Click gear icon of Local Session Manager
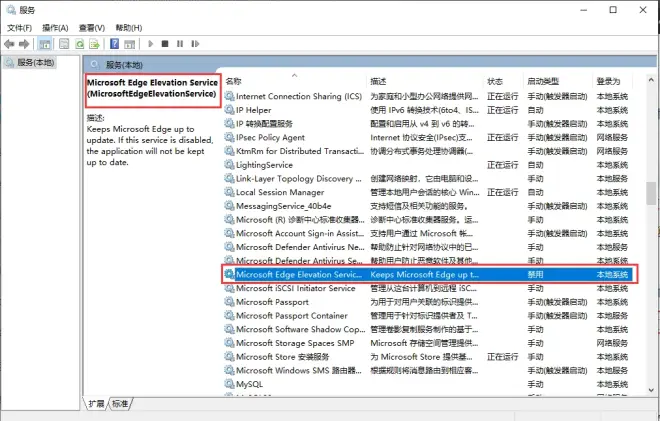 [x=229, y=192]
